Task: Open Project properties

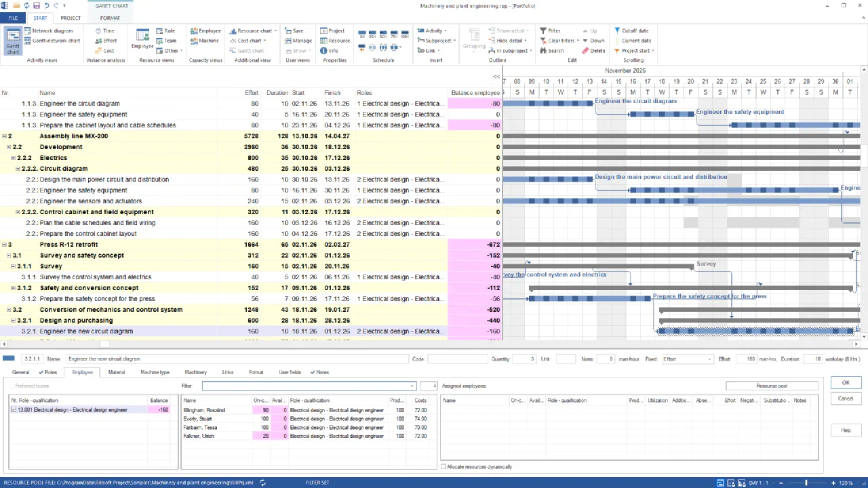Action: click(332, 30)
